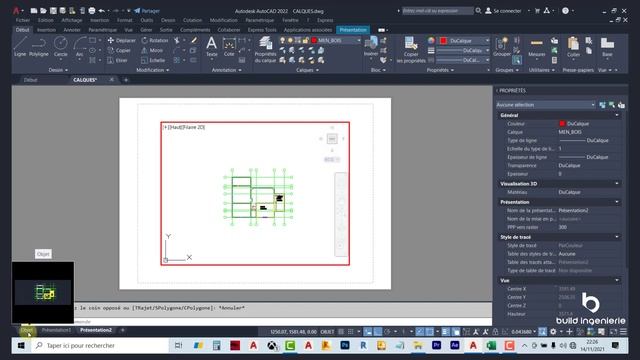This screenshot has height=360, width=640.
Task: Click the Déplacer tool
Action: coord(122,40)
